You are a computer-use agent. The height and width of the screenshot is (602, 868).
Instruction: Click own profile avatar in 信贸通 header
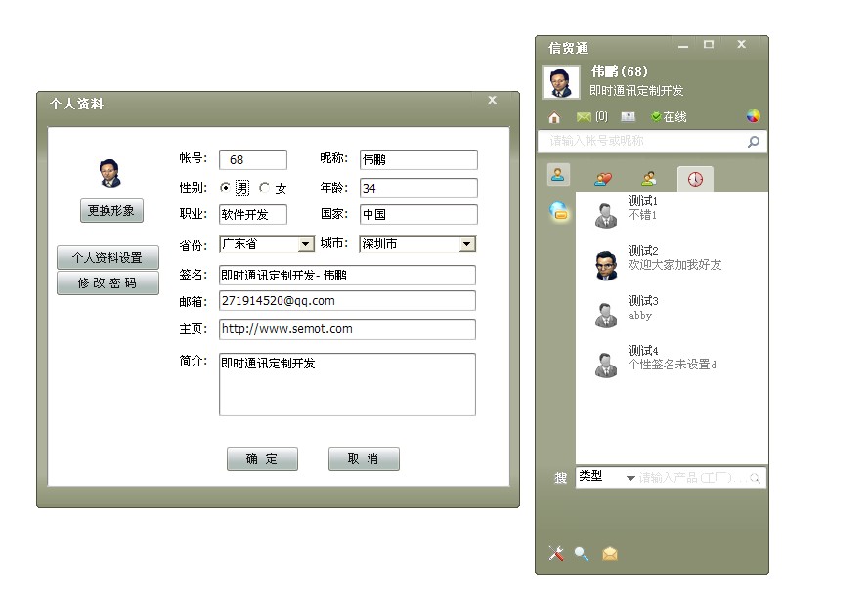tap(561, 82)
